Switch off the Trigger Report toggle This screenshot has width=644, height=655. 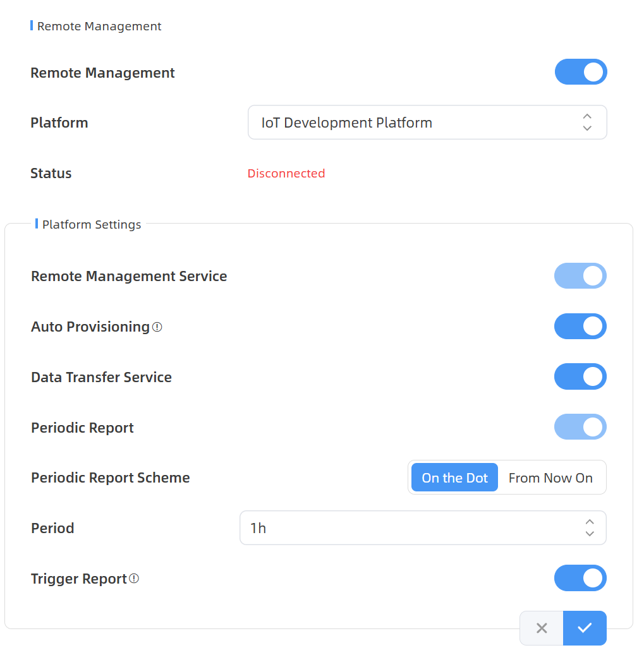pyautogui.click(x=580, y=578)
